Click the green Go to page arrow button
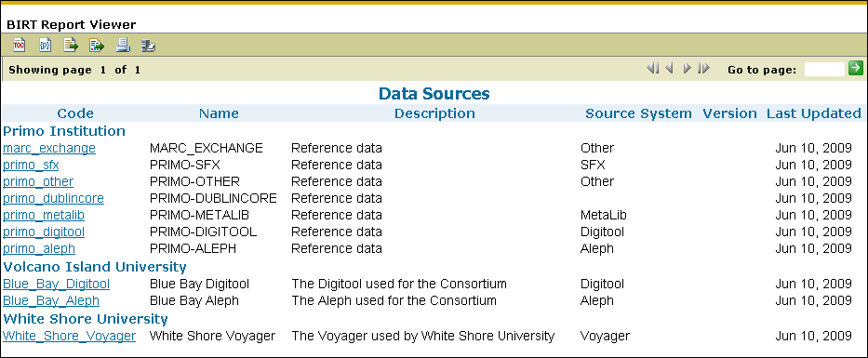The image size is (868, 358). pos(856,68)
